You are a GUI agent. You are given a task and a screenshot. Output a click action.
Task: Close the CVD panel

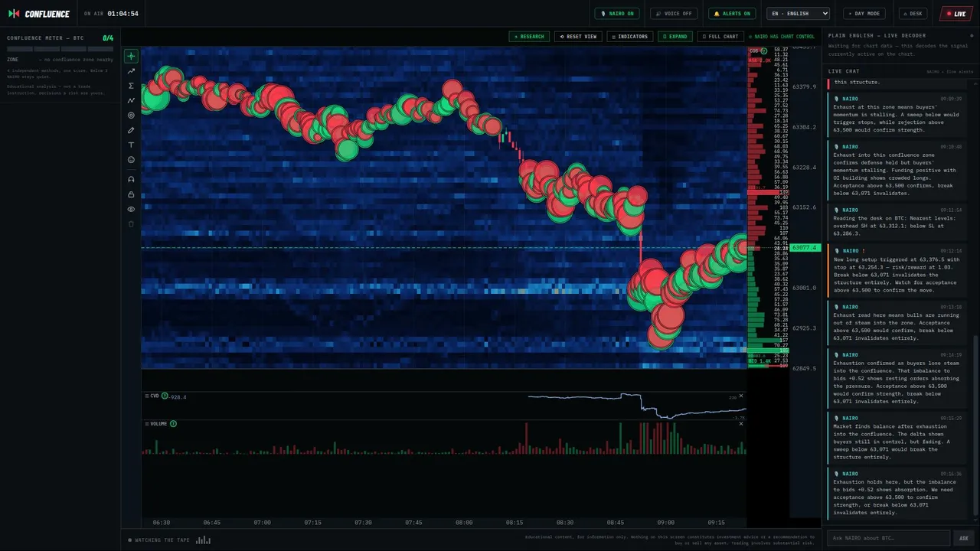pos(741,396)
